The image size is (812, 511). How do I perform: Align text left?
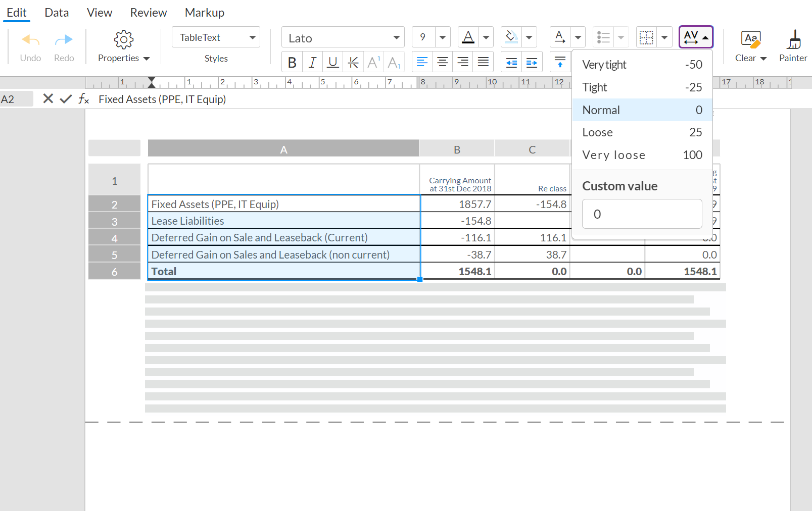click(x=422, y=62)
